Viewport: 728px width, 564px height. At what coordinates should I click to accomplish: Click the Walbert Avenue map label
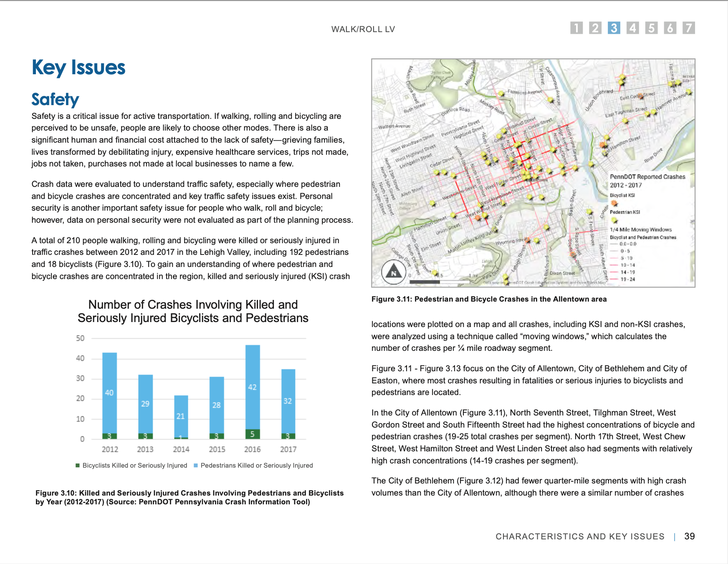pos(394,126)
